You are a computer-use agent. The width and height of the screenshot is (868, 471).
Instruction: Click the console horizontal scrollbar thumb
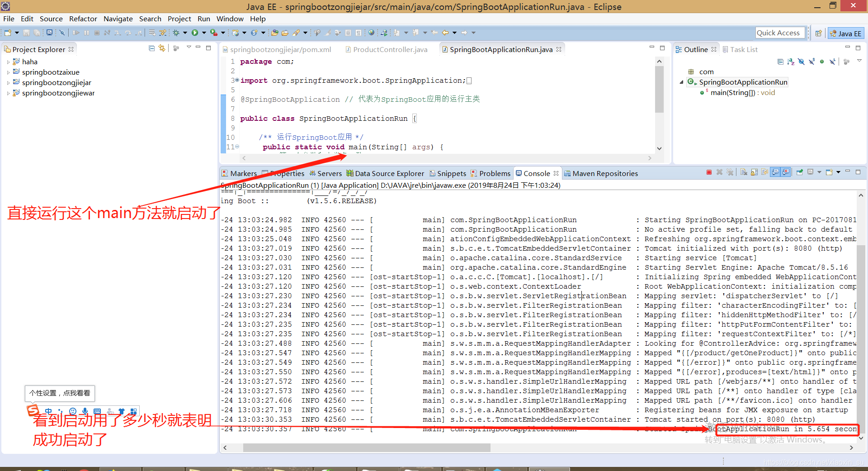tap(367, 447)
